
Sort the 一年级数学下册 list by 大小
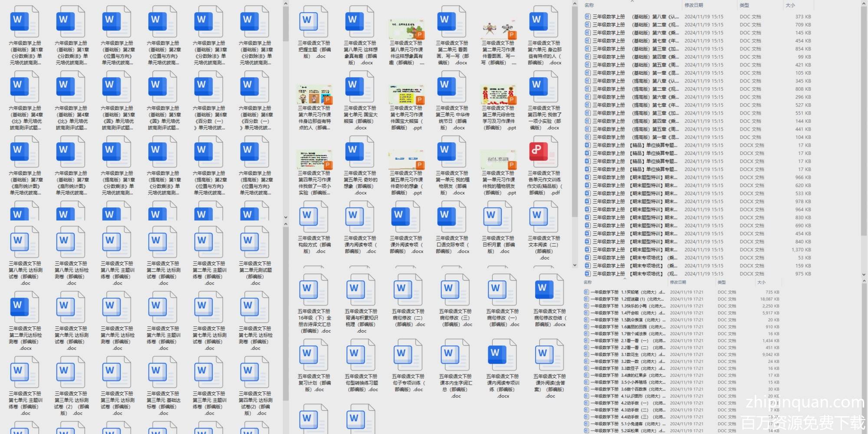point(761,283)
